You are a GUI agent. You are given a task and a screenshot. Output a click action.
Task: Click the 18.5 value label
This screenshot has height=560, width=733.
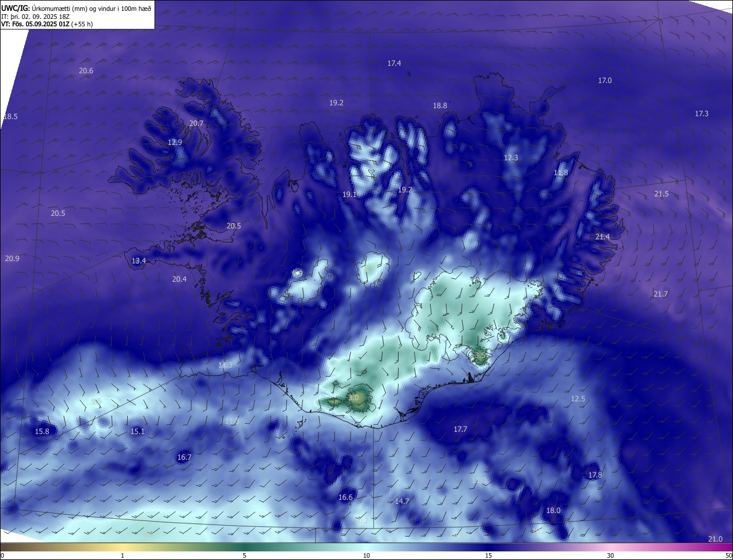click(10, 116)
